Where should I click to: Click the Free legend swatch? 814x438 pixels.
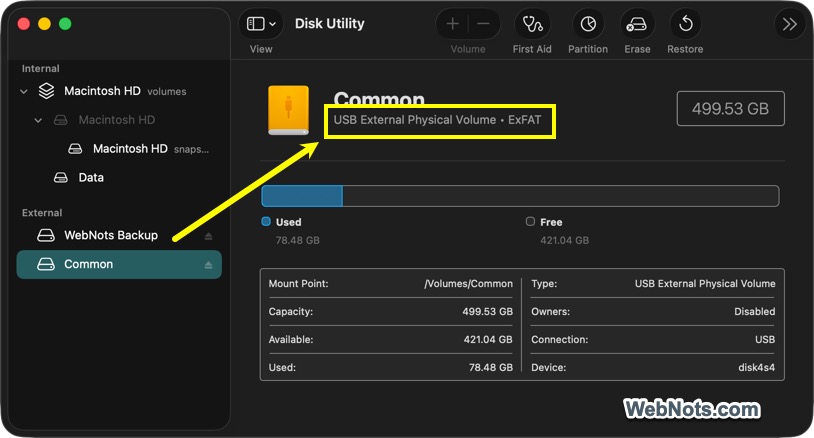[x=530, y=222]
